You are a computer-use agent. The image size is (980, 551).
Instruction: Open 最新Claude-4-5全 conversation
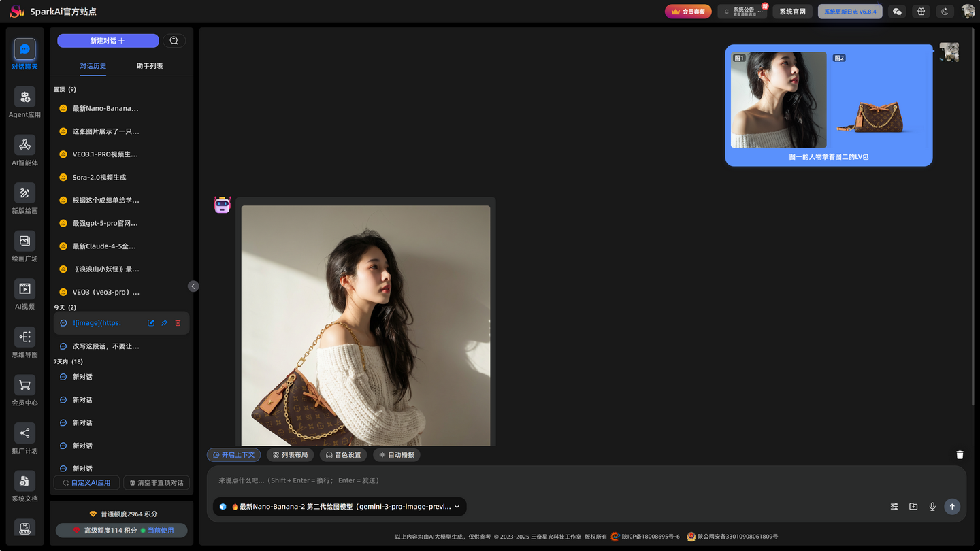tap(121, 246)
